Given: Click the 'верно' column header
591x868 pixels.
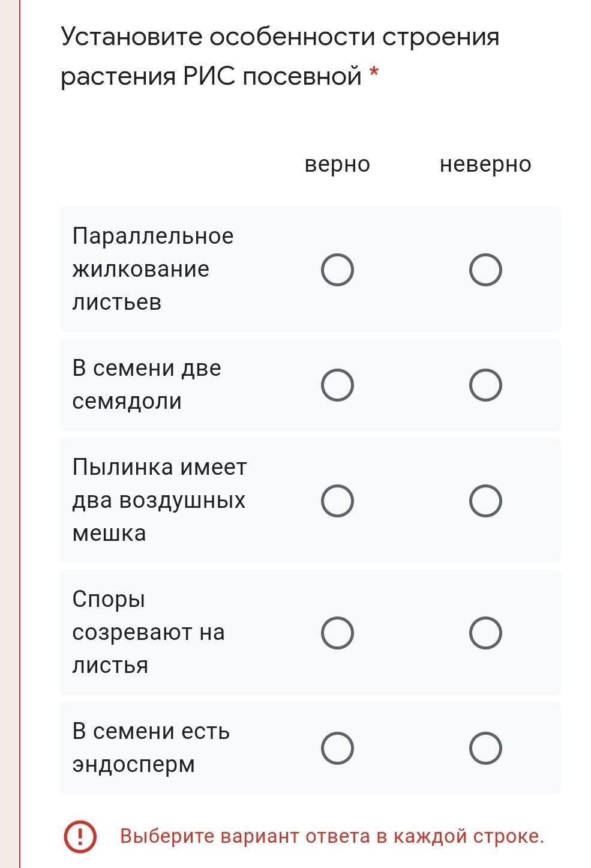Looking at the screenshot, I should point(337,164).
